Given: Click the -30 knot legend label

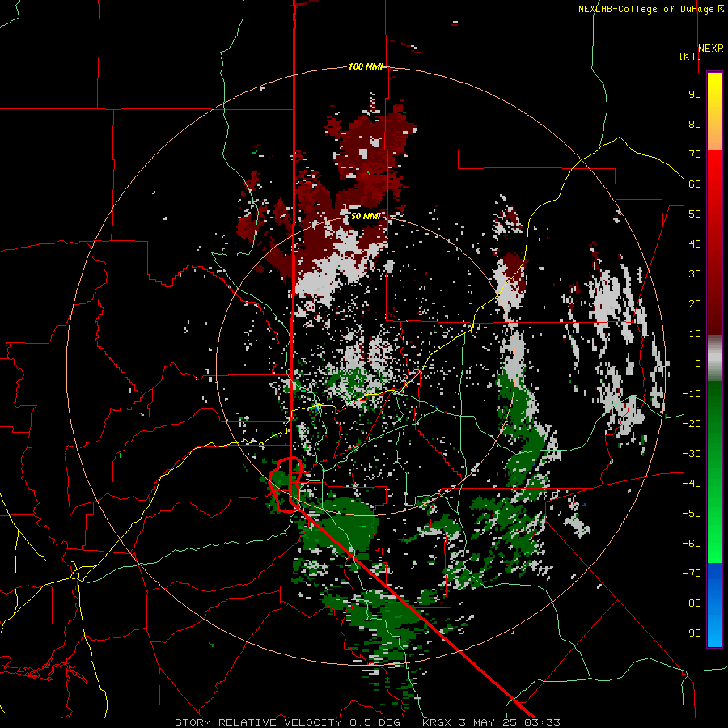Looking at the screenshot, I should pyautogui.click(x=692, y=454).
